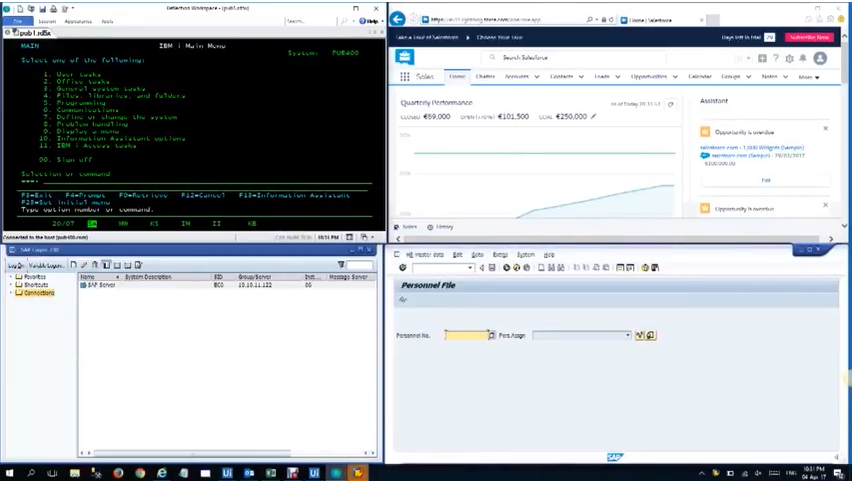
Task: Click the SAP Print toolbar icon
Action: (541, 267)
